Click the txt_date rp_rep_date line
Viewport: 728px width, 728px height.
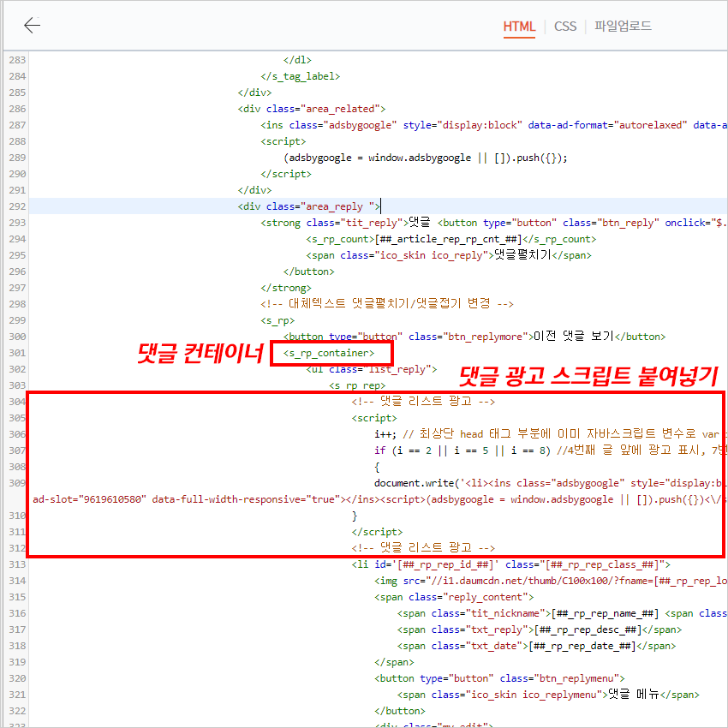[536, 646]
